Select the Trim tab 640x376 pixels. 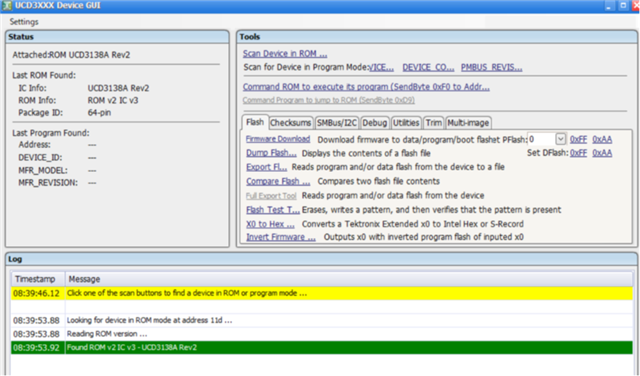tap(433, 123)
